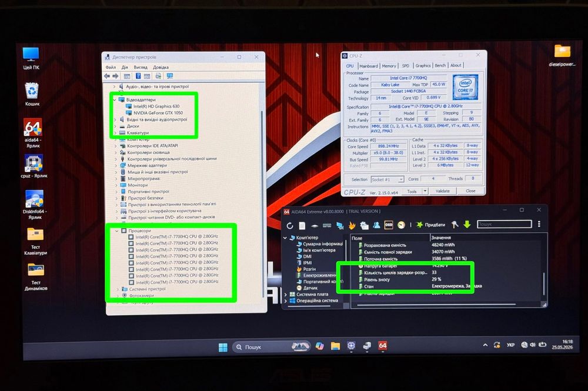Click the Refresh icon in AIDA64 toolbar
Image resolution: width=588 pixels, height=391 pixels.
(x=290, y=225)
